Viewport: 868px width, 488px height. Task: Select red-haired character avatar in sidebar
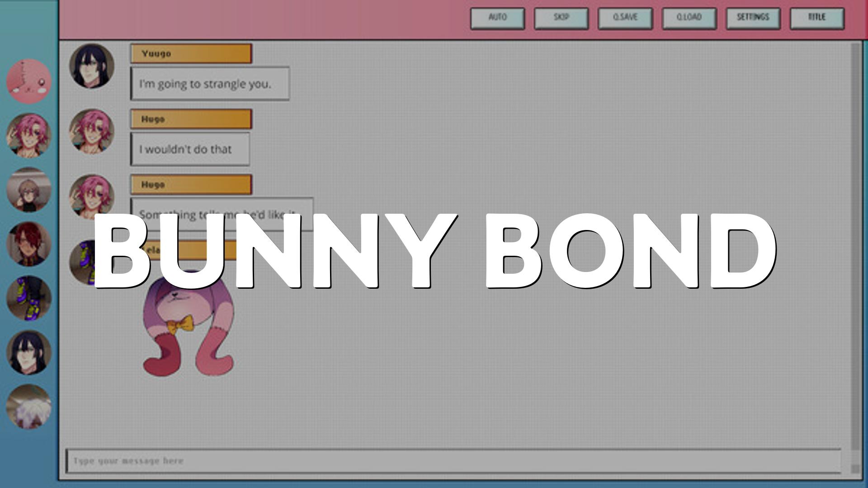point(29,244)
